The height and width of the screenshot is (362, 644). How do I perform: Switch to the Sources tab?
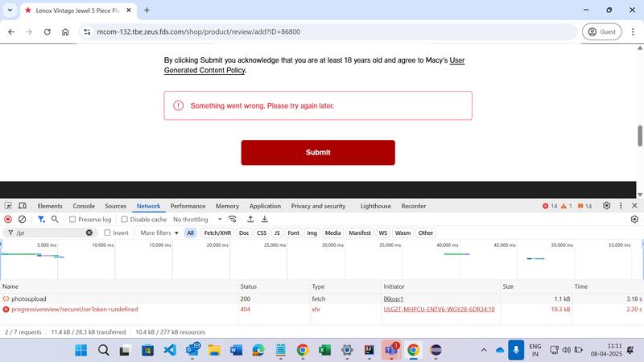[x=115, y=206]
